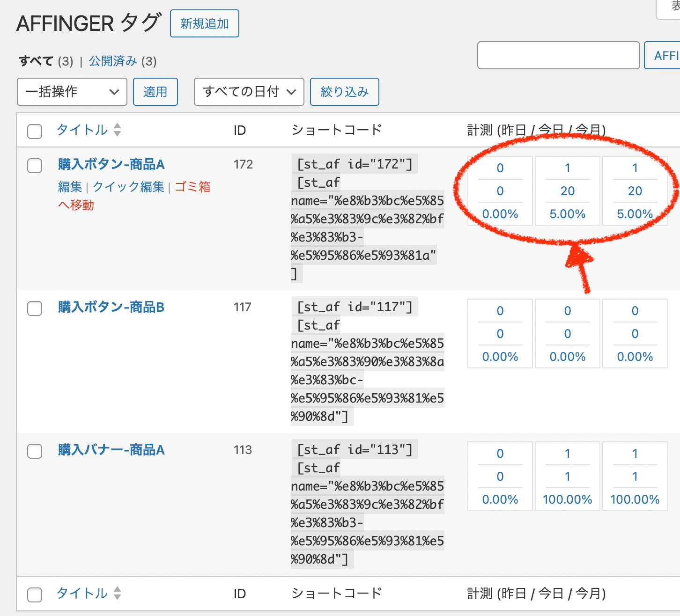
Task: Open the 絞り込み filter button
Action: [344, 92]
